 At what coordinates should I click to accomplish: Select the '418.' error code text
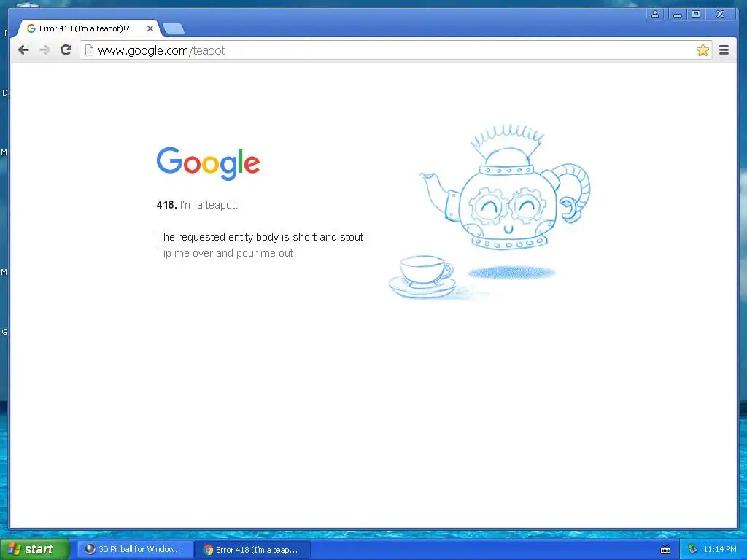(167, 205)
